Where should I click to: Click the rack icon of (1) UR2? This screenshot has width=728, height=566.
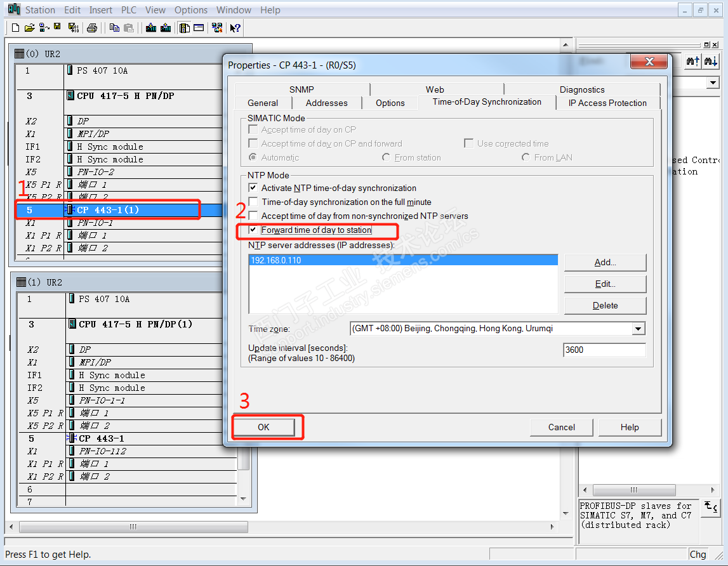[21, 282]
